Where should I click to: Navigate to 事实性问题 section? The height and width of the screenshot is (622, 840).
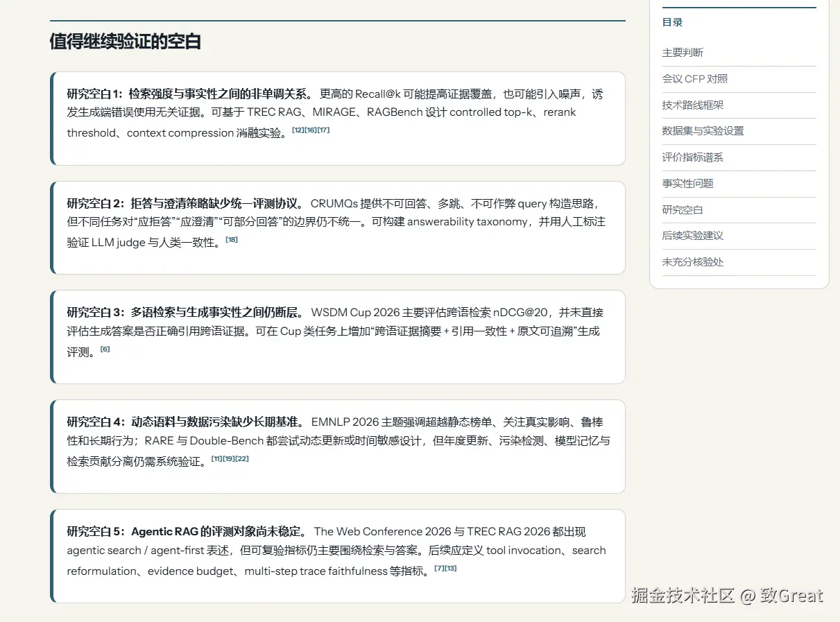687,184
